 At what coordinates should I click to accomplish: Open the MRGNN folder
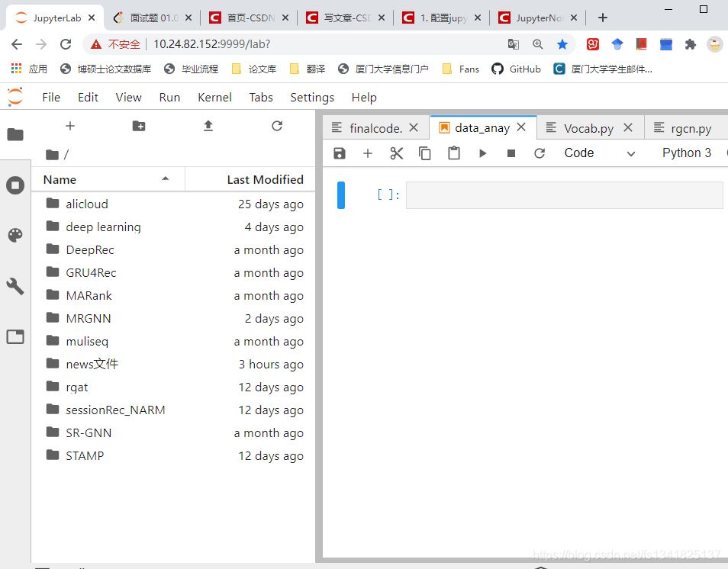pyautogui.click(x=89, y=318)
